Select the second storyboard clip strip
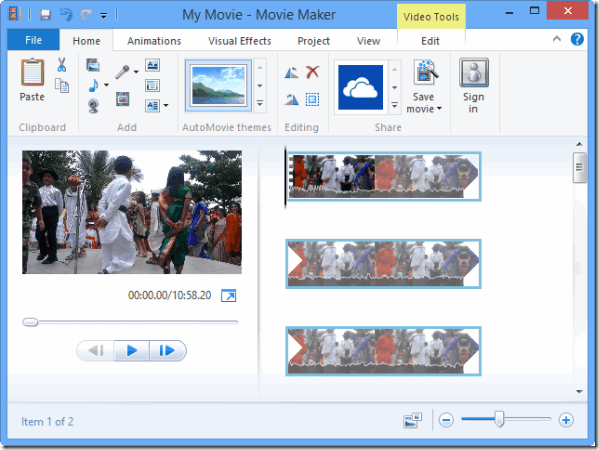The image size is (599, 450). tap(383, 264)
